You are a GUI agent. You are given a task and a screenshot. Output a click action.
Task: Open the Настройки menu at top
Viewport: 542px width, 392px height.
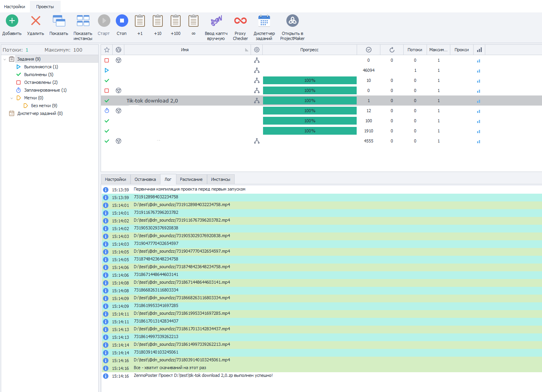click(x=14, y=7)
